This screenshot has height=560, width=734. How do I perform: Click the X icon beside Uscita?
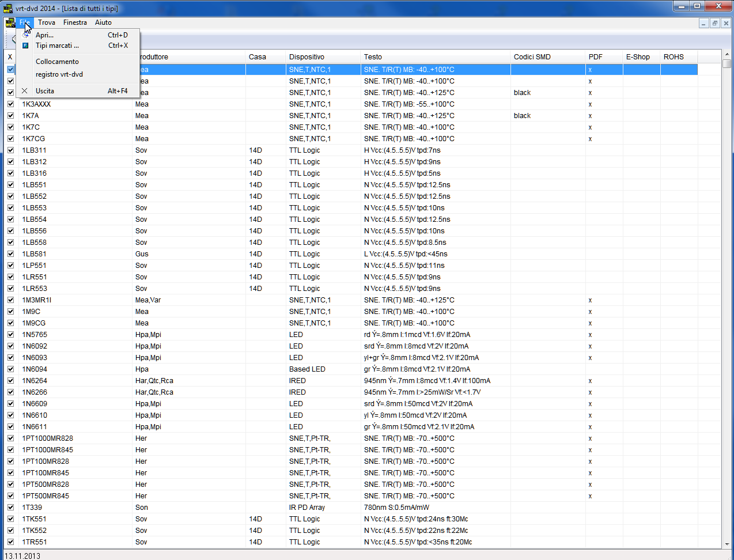click(25, 91)
